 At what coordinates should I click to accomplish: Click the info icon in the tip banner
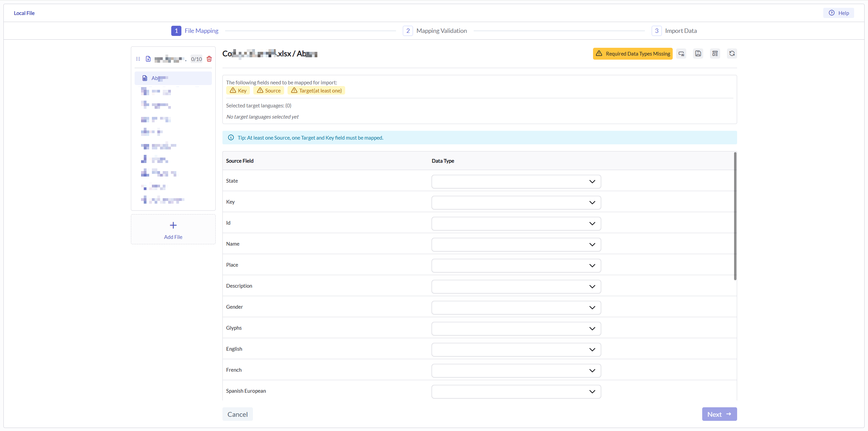(231, 137)
